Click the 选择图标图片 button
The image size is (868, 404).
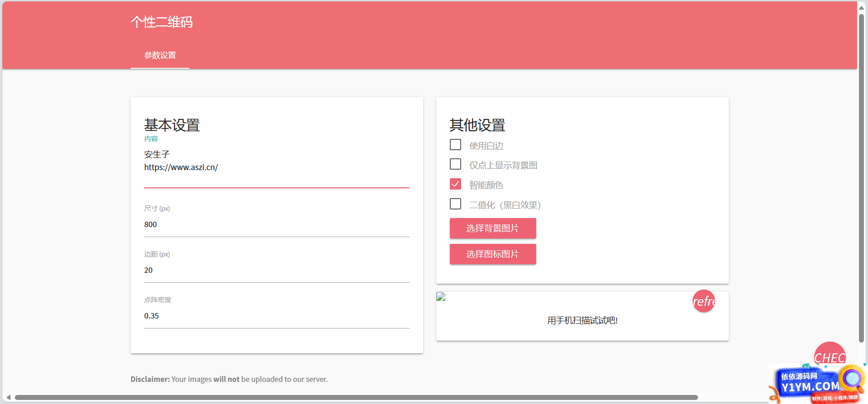493,254
